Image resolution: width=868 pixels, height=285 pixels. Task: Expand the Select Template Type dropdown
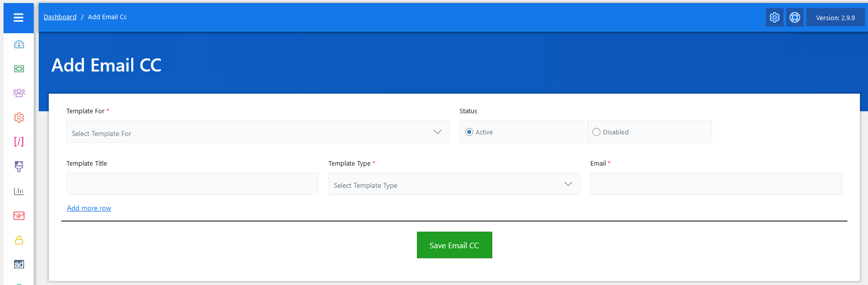[x=454, y=184]
